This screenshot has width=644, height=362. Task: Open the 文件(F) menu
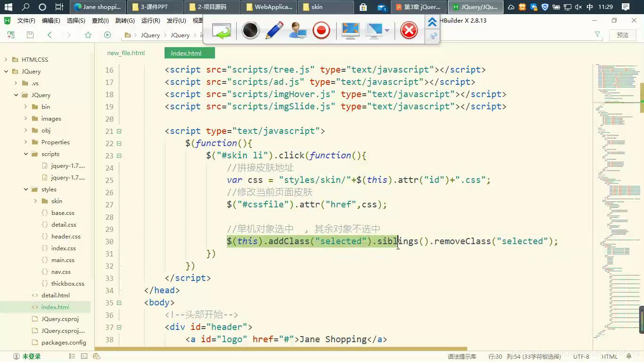pos(26,21)
